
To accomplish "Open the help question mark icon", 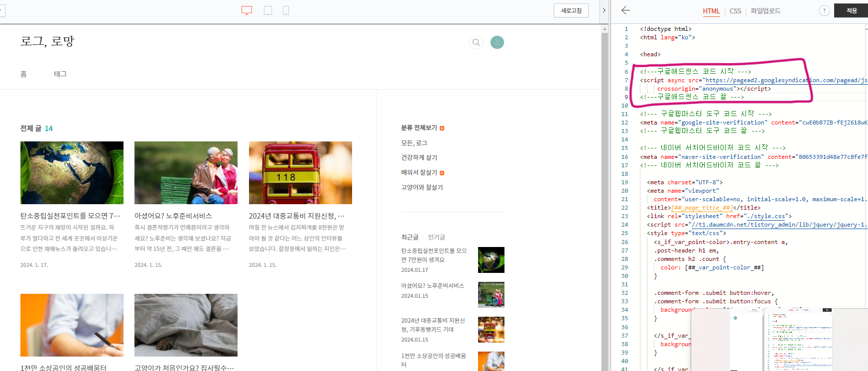I will (x=824, y=10).
